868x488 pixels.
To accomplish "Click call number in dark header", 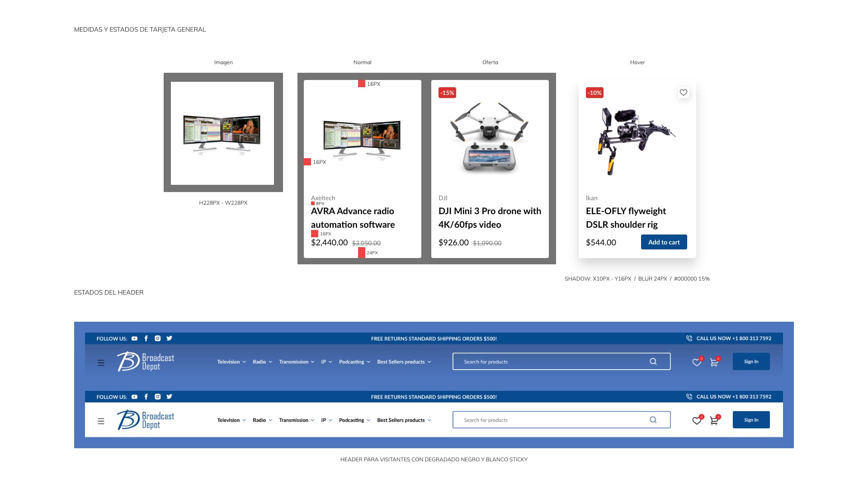I will 734,338.
